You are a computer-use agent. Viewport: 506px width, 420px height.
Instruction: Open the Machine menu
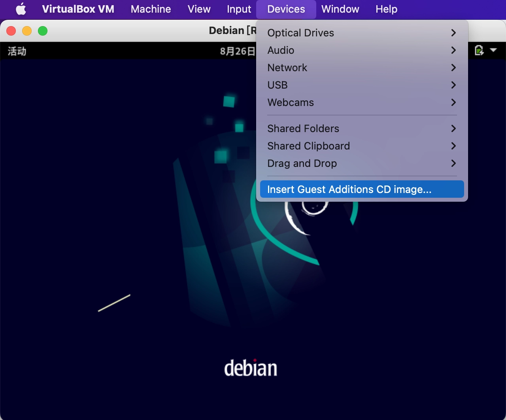pos(151,9)
